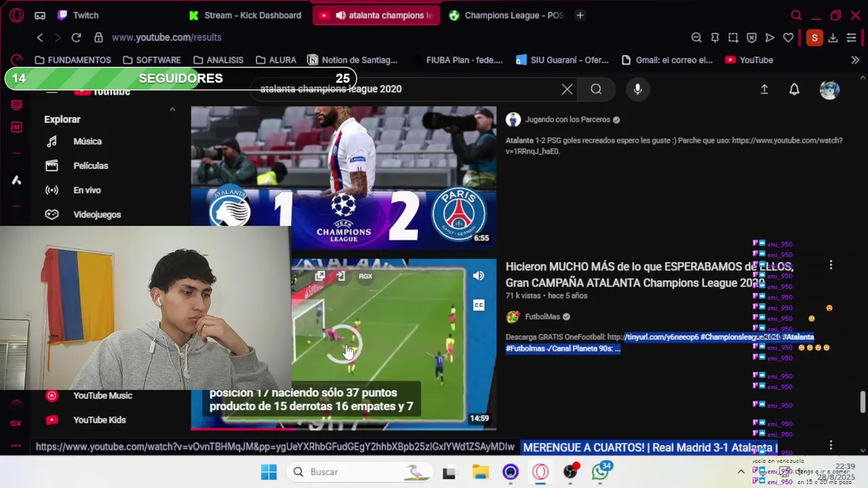The image size is (868, 488).
Task: Open Gmail: el correo el... bookmark
Action: pyautogui.click(x=667, y=60)
